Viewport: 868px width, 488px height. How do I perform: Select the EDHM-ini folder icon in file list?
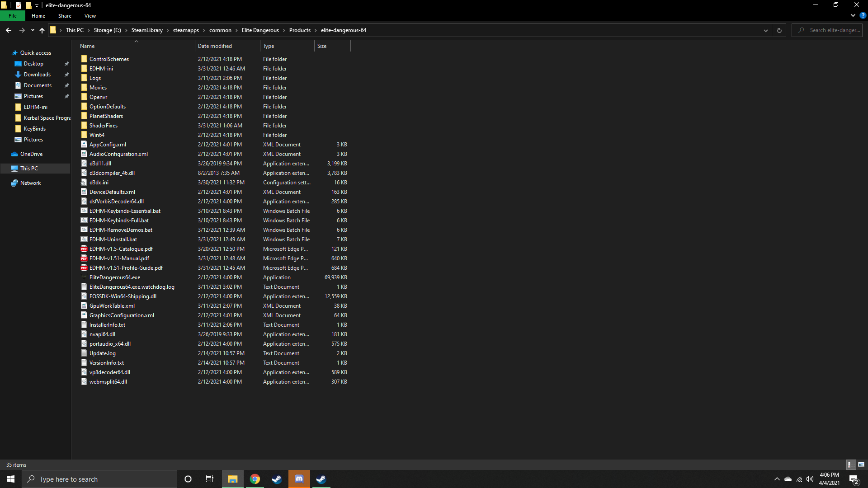coord(84,69)
